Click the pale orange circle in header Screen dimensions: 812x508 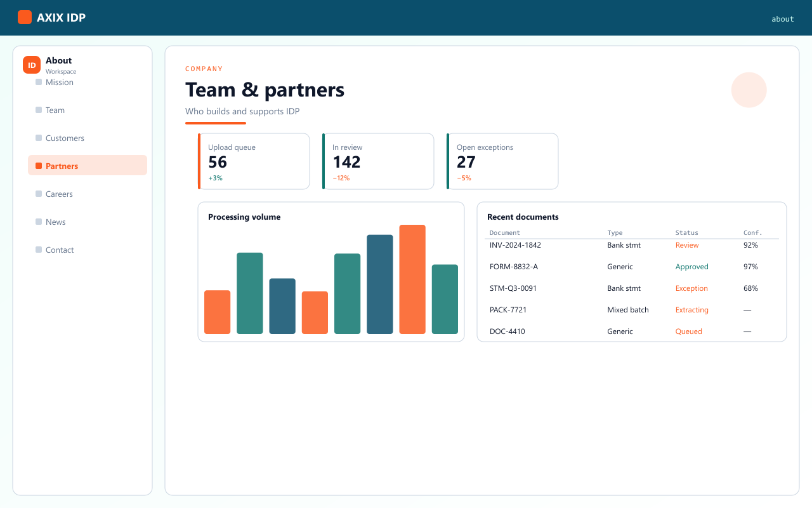tap(749, 90)
